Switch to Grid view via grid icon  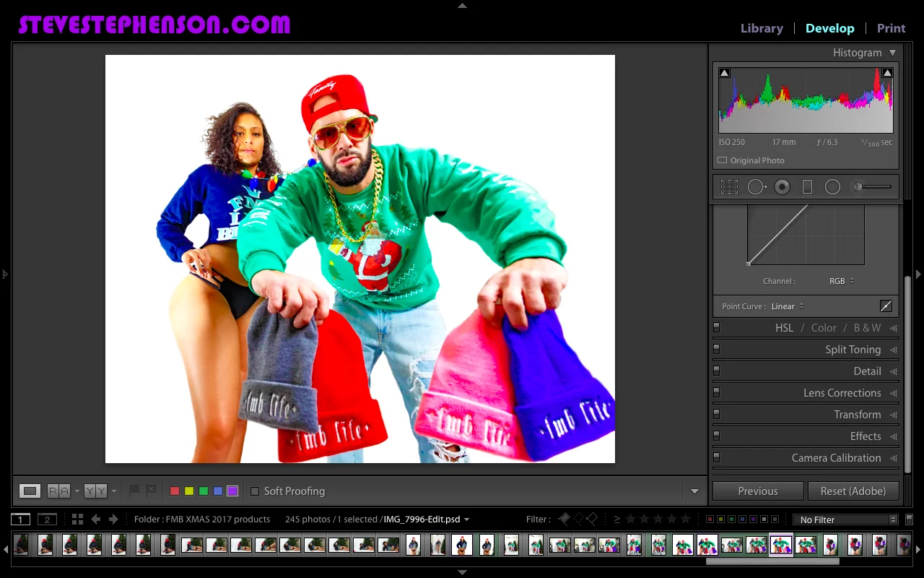pyautogui.click(x=77, y=519)
